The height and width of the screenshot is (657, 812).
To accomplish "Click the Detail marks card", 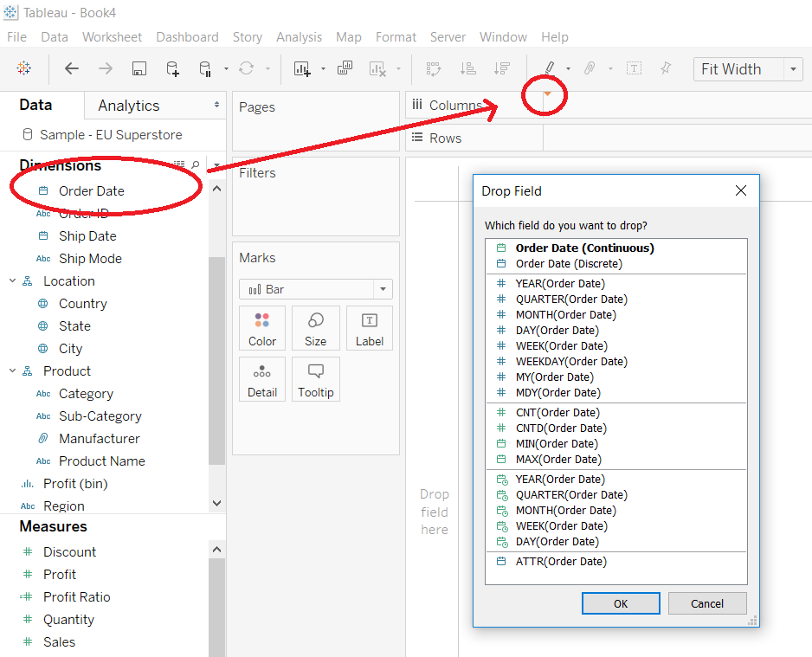I will pyautogui.click(x=262, y=379).
